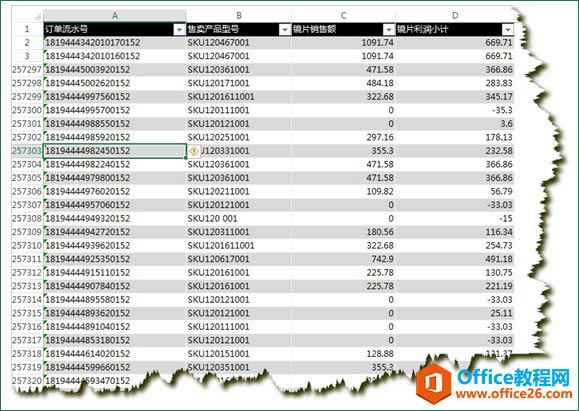Click header cell 售卖产品型号
This screenshot has height=411, width=579.
point(239,29)
